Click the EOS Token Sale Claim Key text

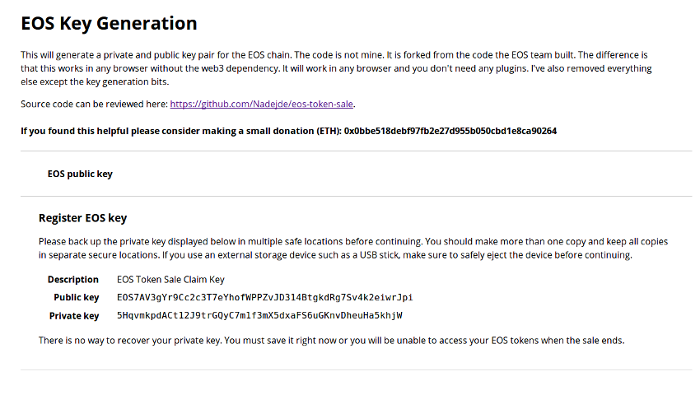pos(171,279)
